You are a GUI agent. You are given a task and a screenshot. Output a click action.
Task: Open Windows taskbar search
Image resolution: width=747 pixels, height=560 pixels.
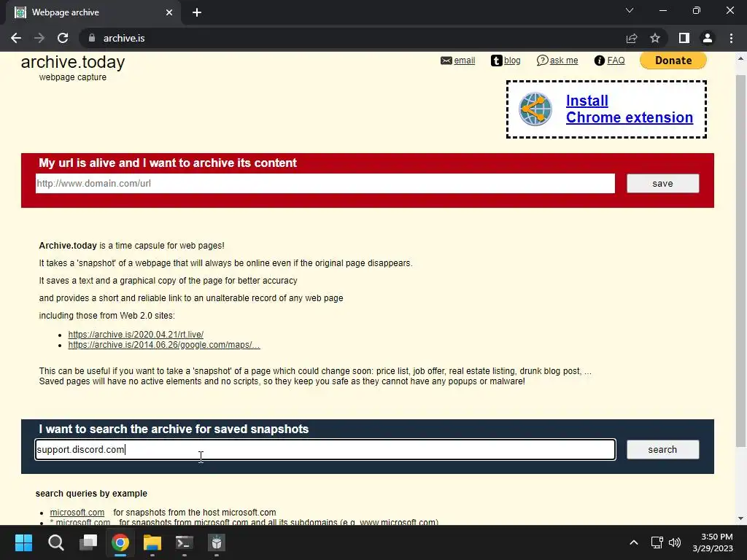(55, 542)
